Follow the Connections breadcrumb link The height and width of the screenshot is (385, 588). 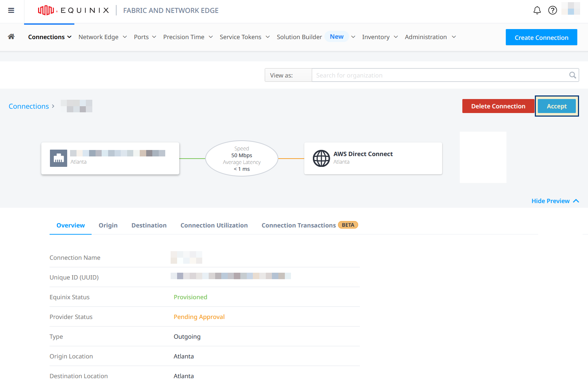[29, 106]
